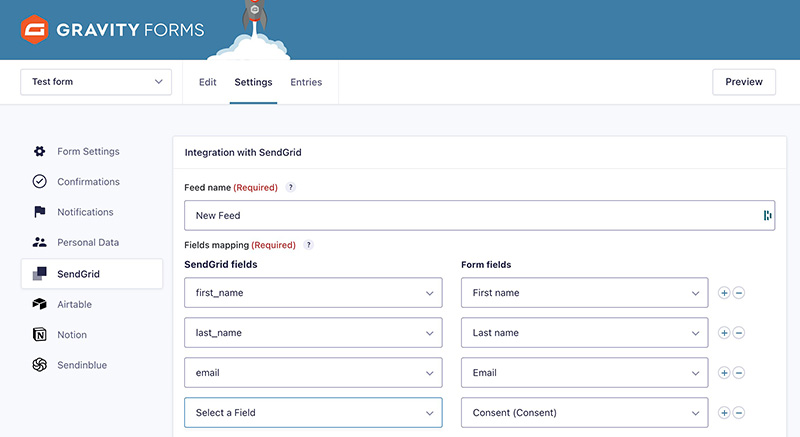Add mapping row after Email
Screen dimensions: 800x437
[x=724, y=373]
